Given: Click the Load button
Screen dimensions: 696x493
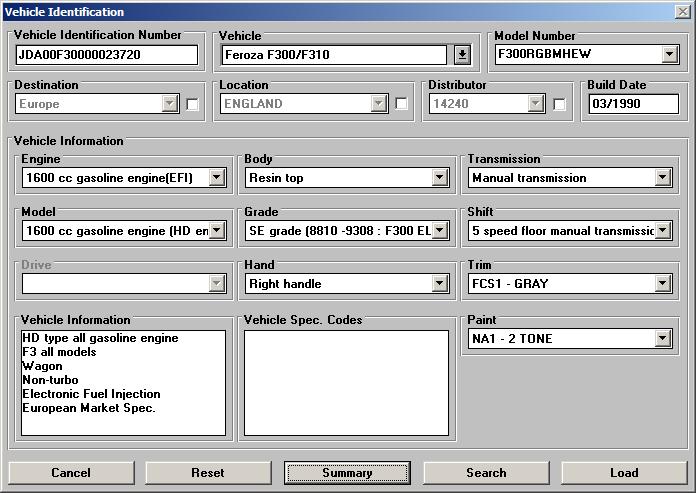Looking at the screenshot, I should click(x=624, y=473).
